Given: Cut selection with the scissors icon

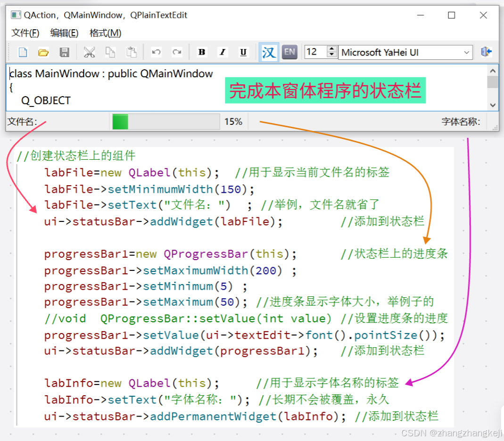Looking at the screenshot, I should (90, 52).
